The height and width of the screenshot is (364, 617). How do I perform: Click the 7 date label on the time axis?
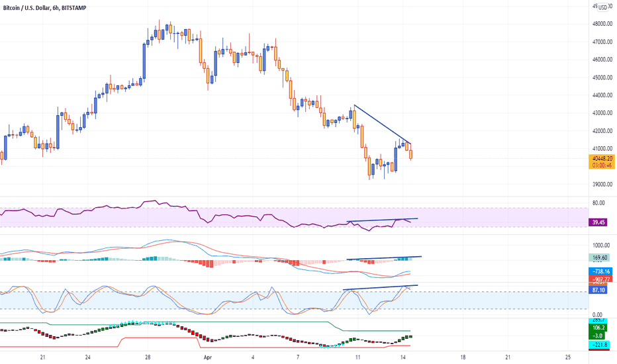coord(298,357)
